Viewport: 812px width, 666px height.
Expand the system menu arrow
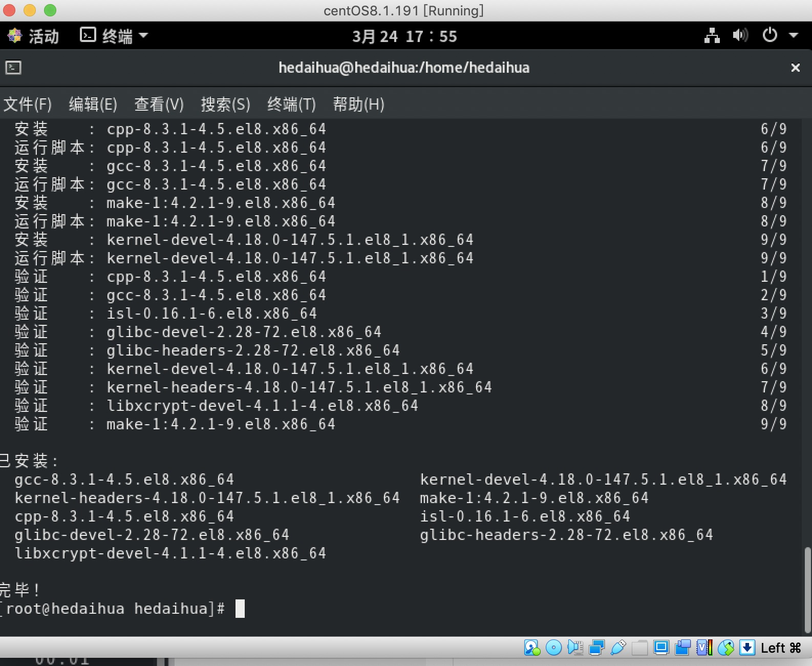coord(794,35)
